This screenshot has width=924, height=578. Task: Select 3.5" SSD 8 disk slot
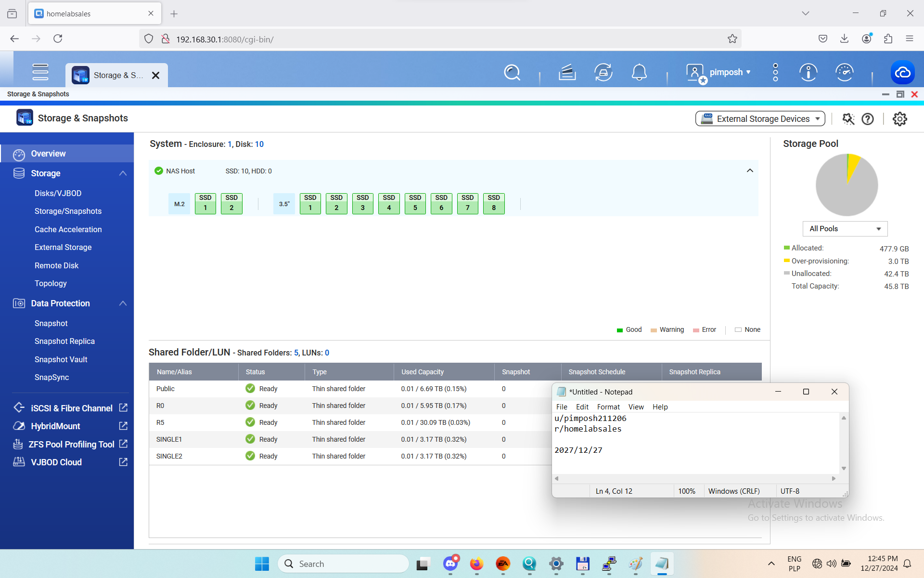point(494,203)
